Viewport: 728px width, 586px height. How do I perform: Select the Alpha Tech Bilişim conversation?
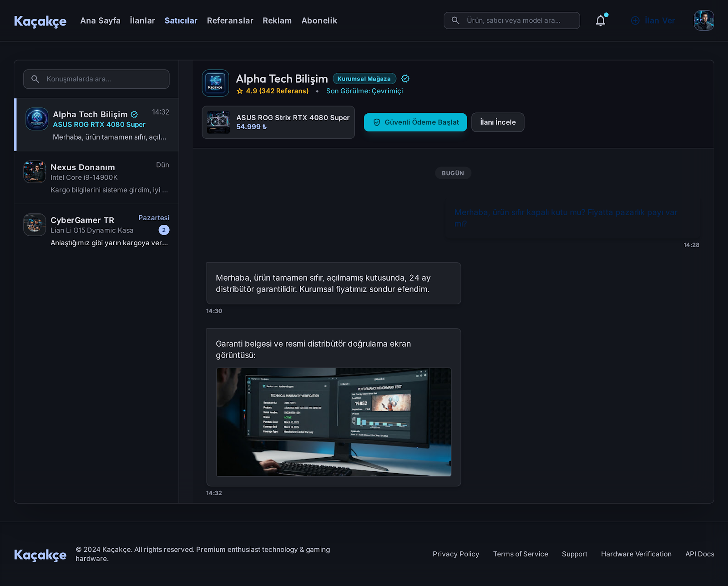[96, 125]
